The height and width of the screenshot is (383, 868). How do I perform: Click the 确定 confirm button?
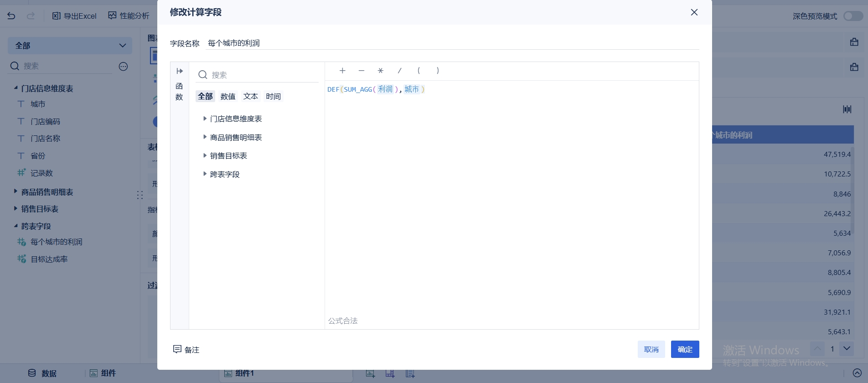(x=685, y=349)
